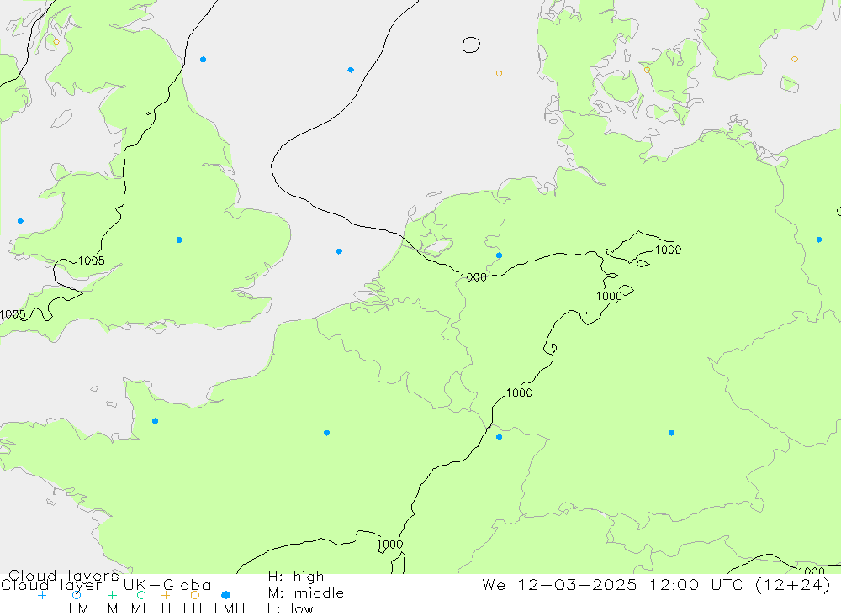Click the 1005 isobar label over Wales
The height and width of the screenshot is (616, 841).
(x=92, y=261)
